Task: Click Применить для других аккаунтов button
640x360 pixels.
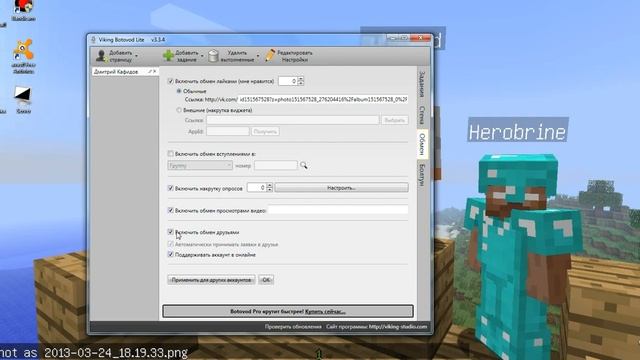Action: pyautogui.click(x=211, y=280)
